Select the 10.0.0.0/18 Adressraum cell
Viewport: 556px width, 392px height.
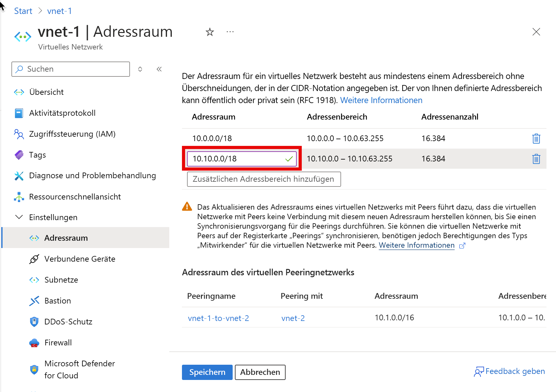pos(212,138)
